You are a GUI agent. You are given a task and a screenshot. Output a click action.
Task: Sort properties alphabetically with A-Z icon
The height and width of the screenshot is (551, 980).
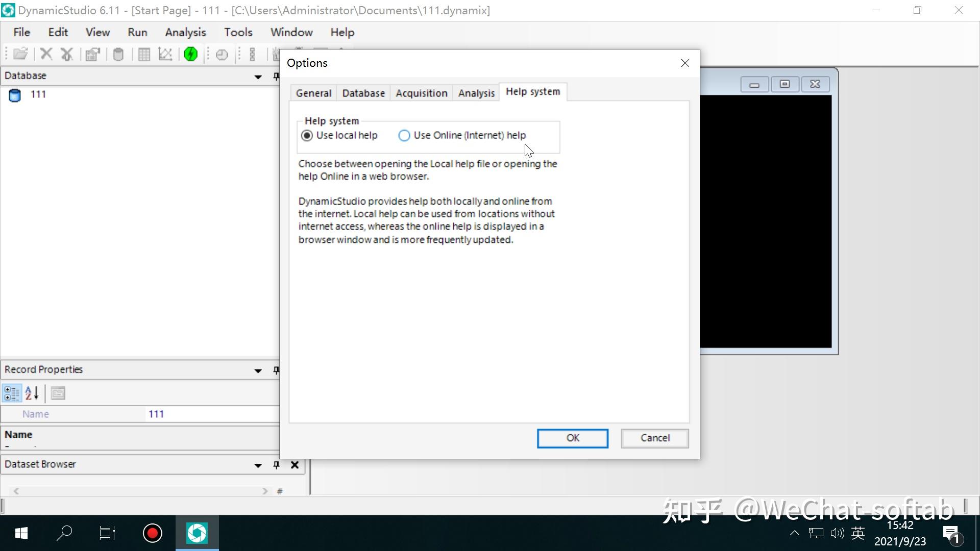pyautogui.click(x=32, y=393)
